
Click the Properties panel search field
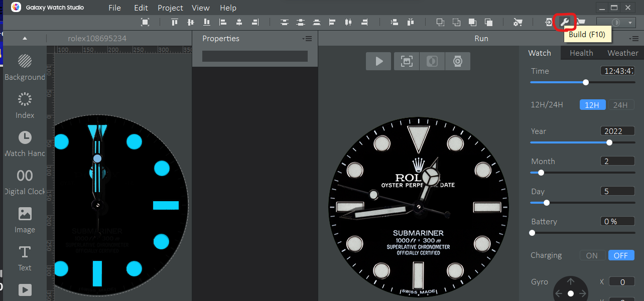click(255, 56)
